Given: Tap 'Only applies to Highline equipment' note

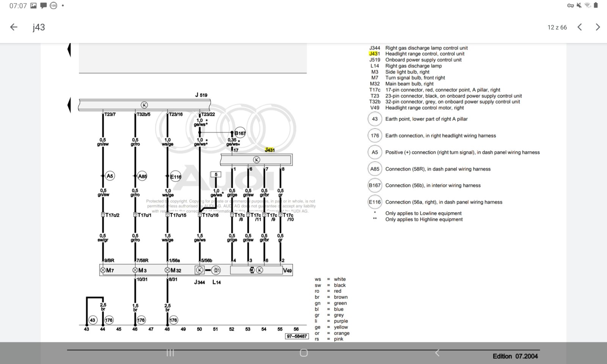Looking at the screenshot, I should (424, 220).
